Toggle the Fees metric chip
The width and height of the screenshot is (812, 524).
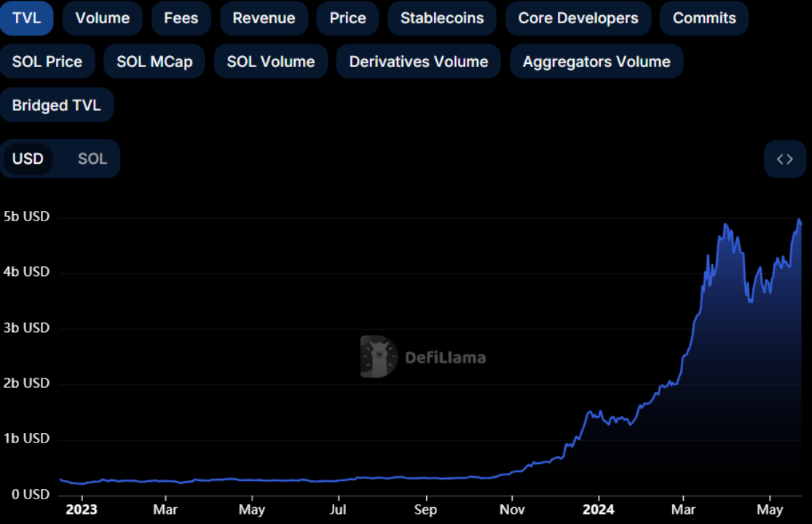[x=181, y=18]
